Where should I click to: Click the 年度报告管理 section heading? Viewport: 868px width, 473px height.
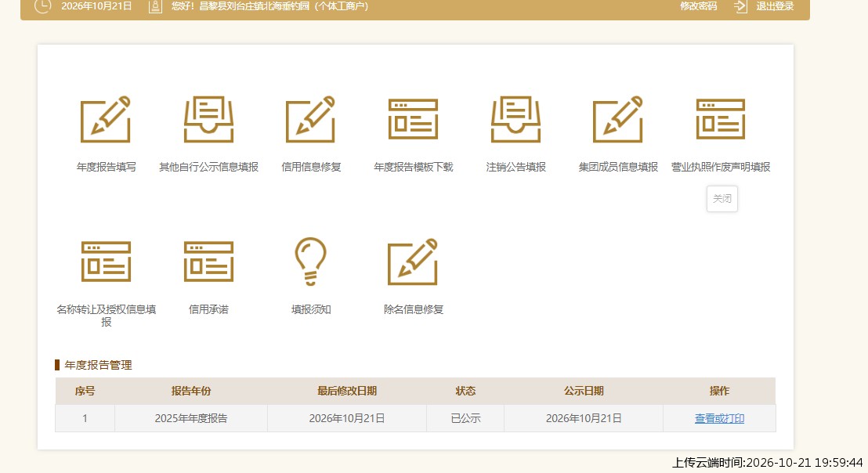point(98,365)
